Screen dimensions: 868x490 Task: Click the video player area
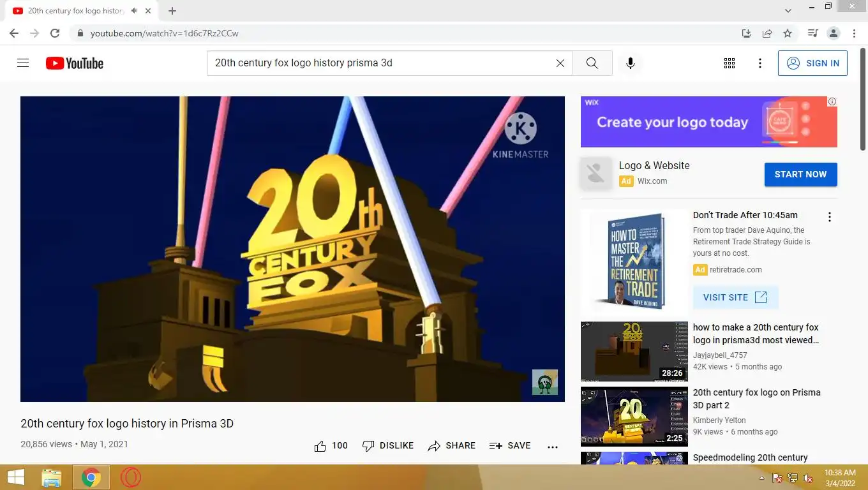tap(292, 249)
